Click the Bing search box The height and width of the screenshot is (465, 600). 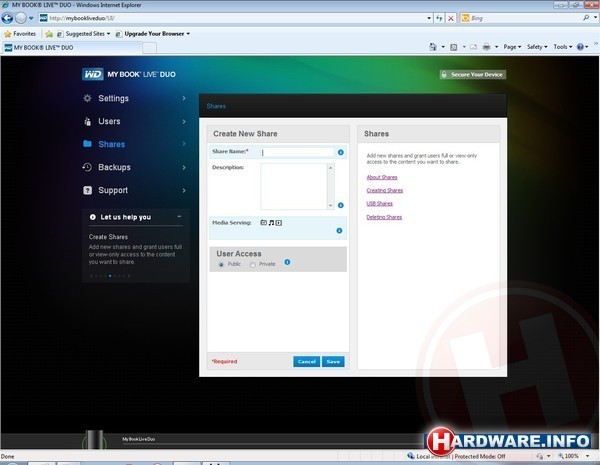[x=523, y=18]
